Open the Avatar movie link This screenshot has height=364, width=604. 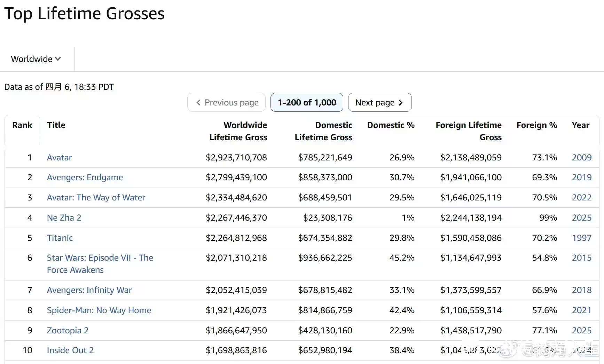click(x=60, y=158)
